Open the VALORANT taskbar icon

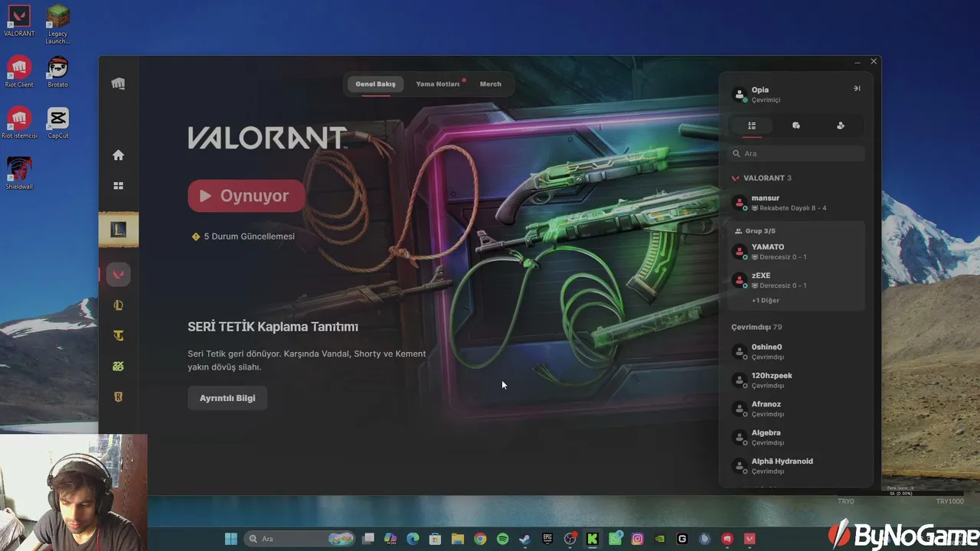click(x=750, y=539)
